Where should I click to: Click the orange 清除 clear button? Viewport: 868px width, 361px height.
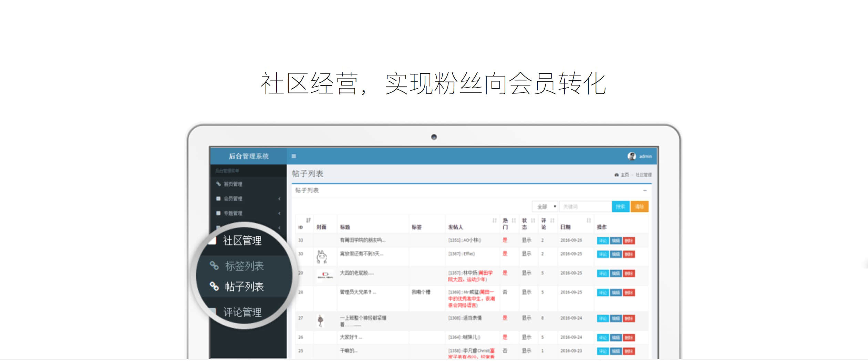[x=639, y=207]
